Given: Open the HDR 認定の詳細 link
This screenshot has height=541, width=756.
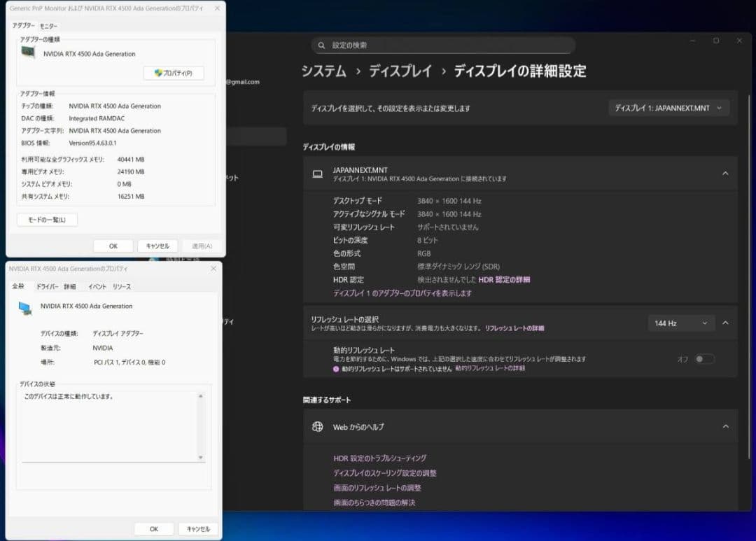Looking at the screenshot, I should pos(505,280).
